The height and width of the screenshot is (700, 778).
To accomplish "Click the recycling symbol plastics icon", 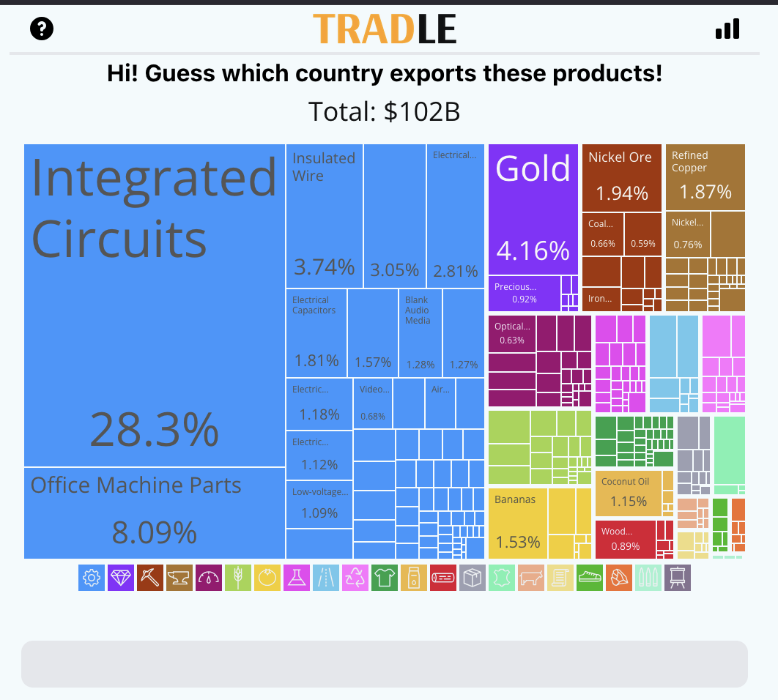I will (x=355, y=578).
